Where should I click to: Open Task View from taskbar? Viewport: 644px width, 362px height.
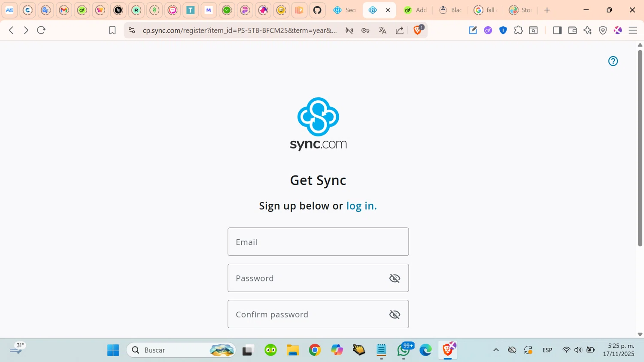pos(248,350)
